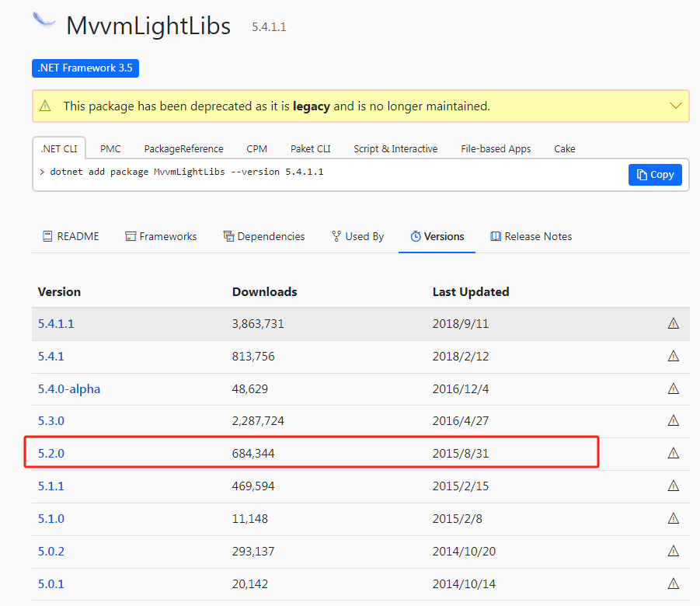Select the Cake install tab
Screen dimensions: 700x606
coord(565,148)
